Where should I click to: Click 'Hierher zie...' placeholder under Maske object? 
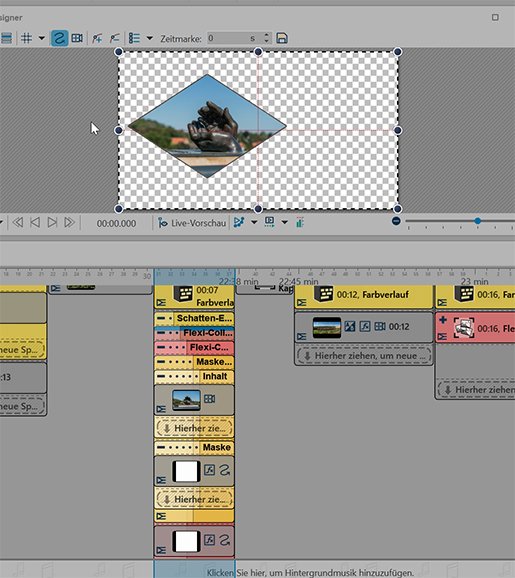[x=194, y=499]
